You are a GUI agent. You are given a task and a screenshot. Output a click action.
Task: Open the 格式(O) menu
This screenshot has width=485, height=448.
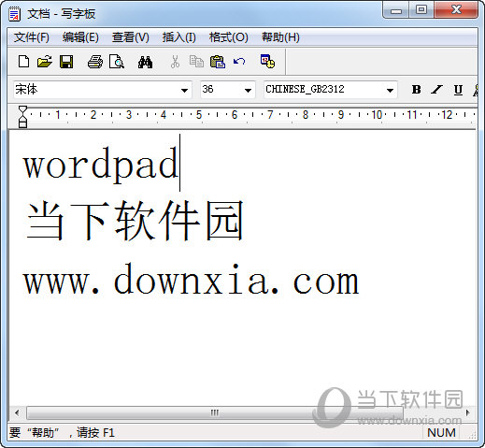click(229, 37)
